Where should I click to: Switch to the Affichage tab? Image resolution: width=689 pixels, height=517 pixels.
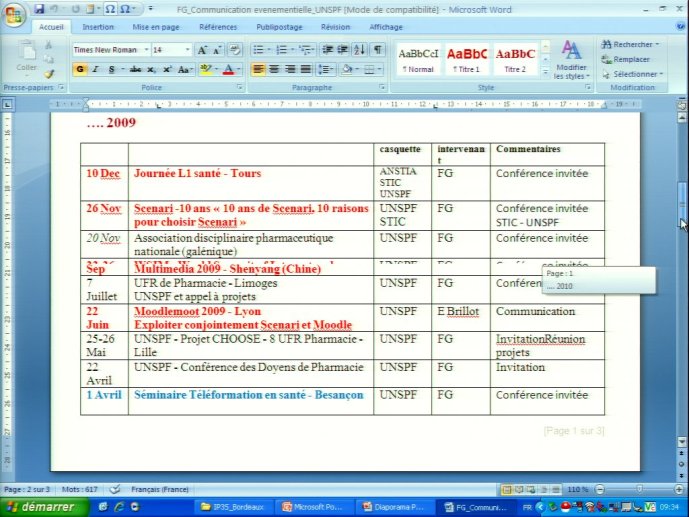coord(386,27)
